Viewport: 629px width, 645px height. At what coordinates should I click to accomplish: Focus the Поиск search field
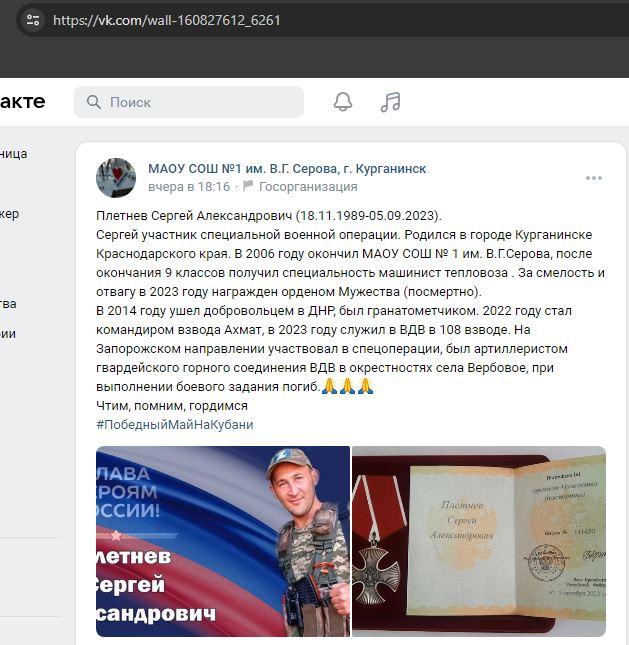tap(189, 102)
